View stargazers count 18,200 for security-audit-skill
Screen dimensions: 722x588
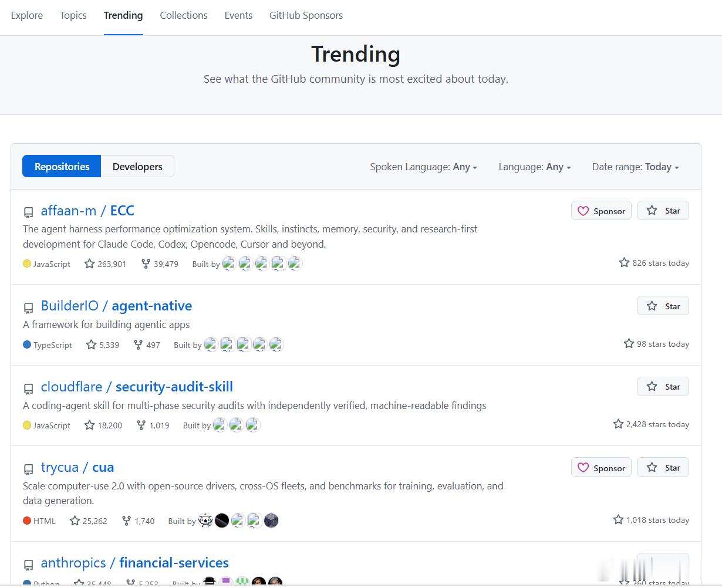(103, 425)
